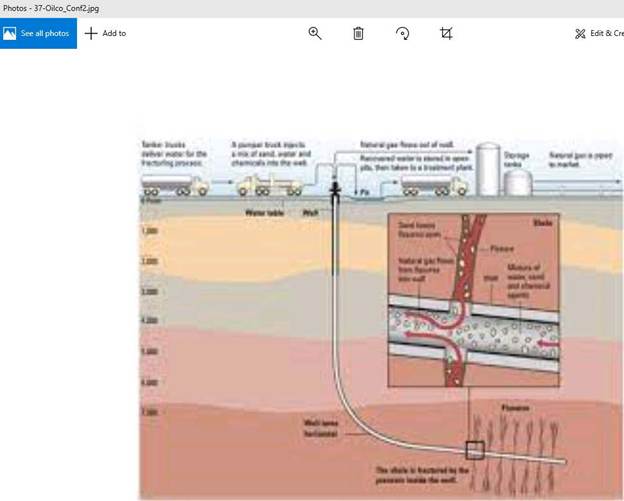Click the Photos title bar file name
The image size is (624, 501).
coord(51,7)
